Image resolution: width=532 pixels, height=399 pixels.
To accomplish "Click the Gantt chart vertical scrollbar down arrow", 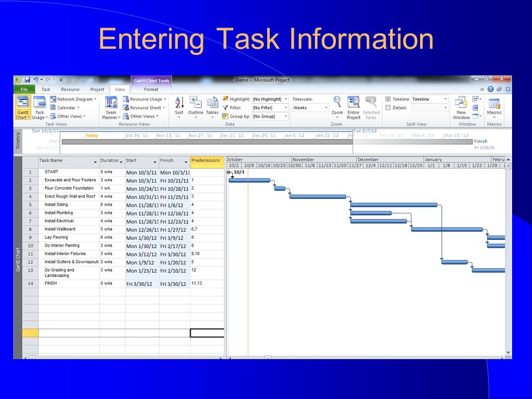I will click(508, 352).
